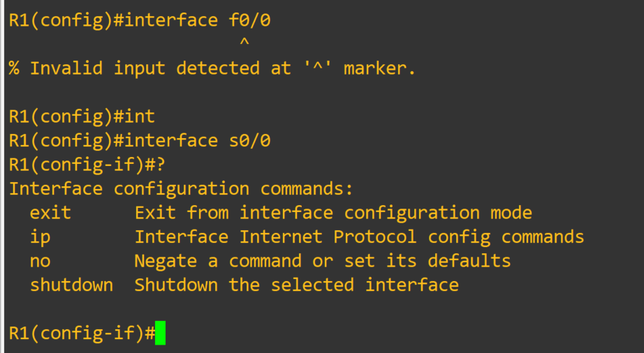
Task: Click the last 'R1(config-if)#' prompt text
Action: (x=82, y=333)
